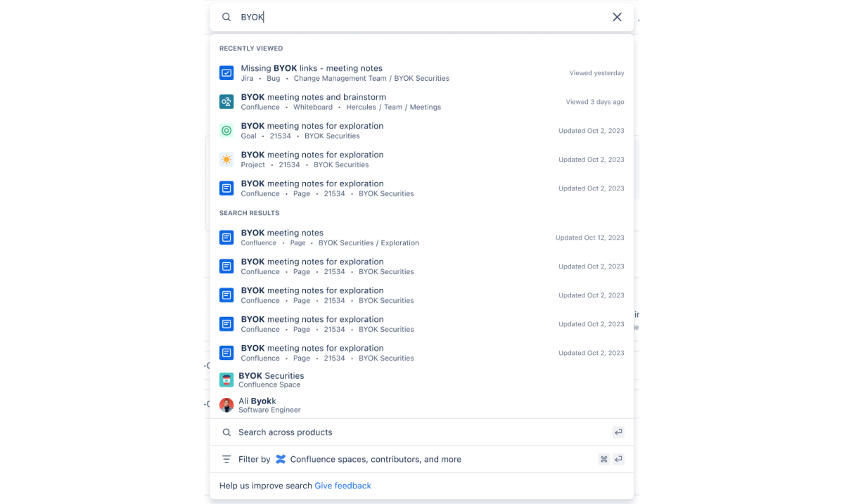The height and width of the screenshot is (504, 844).
Task: Click the BYOK Securities space avatar icon
Action: click(x=226, y=380)
